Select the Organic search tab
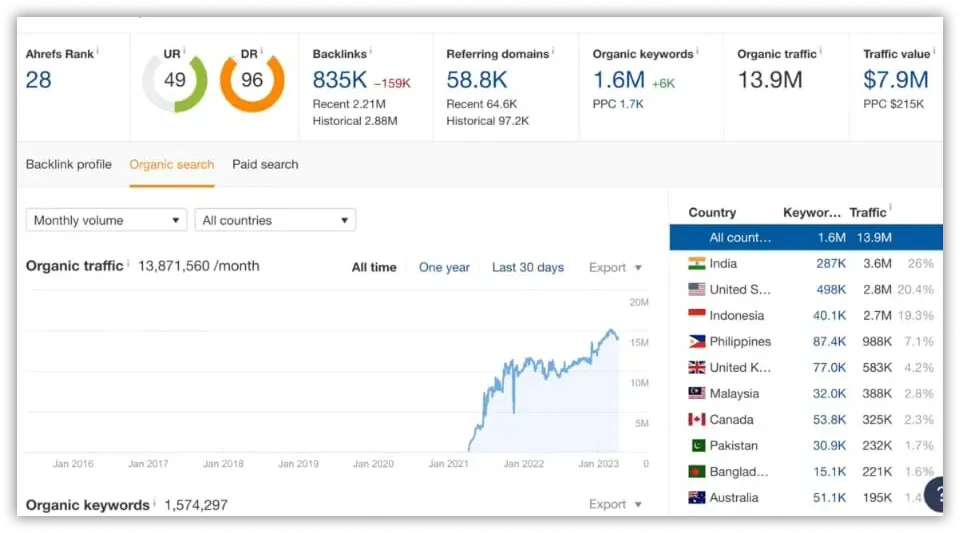The height and width of the screenshot is (533, 960). 171,165
